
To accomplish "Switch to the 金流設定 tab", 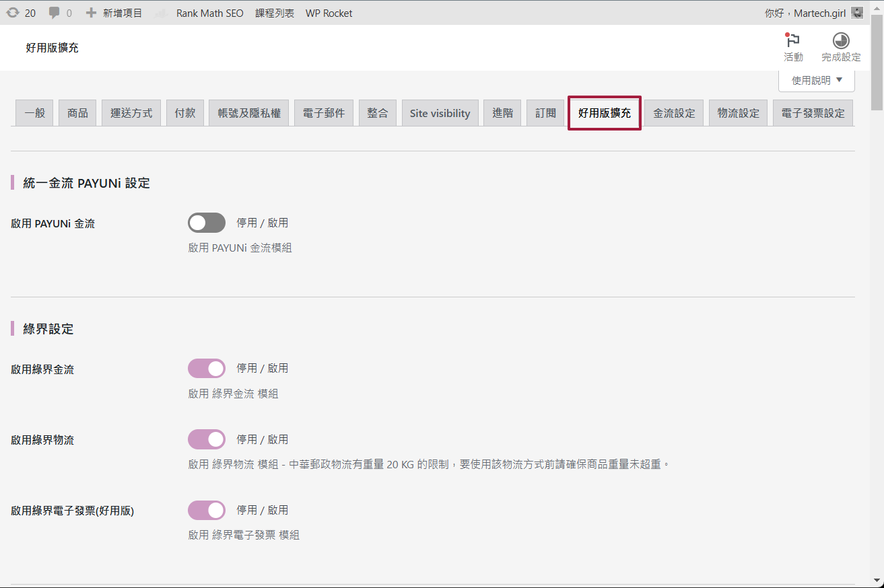I will click(674, 113).
